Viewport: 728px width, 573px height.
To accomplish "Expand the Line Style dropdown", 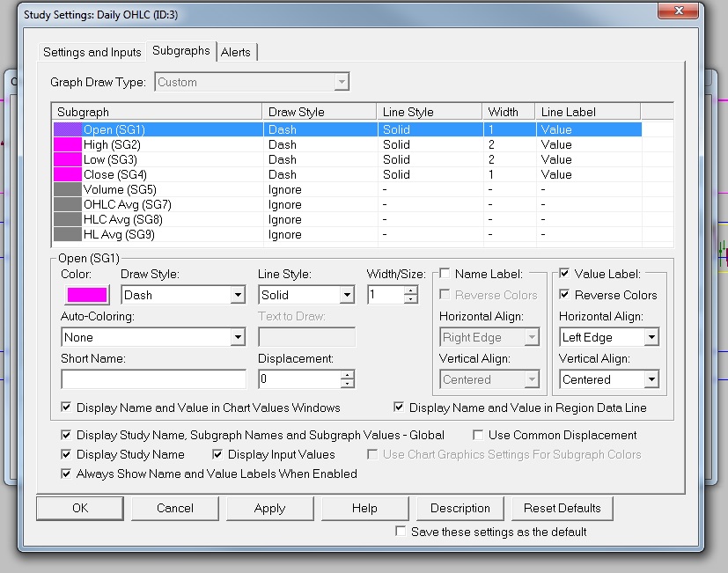I will pos(347,295).
